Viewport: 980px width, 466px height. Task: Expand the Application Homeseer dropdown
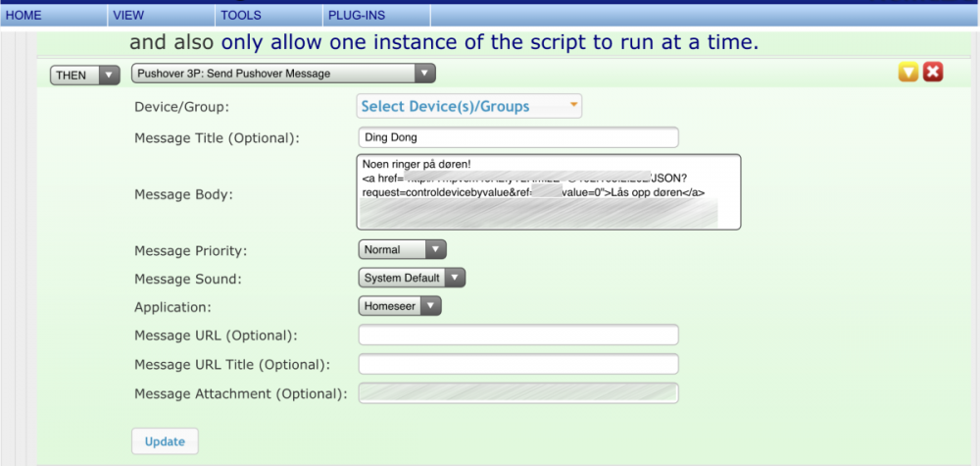coord(400,306)
